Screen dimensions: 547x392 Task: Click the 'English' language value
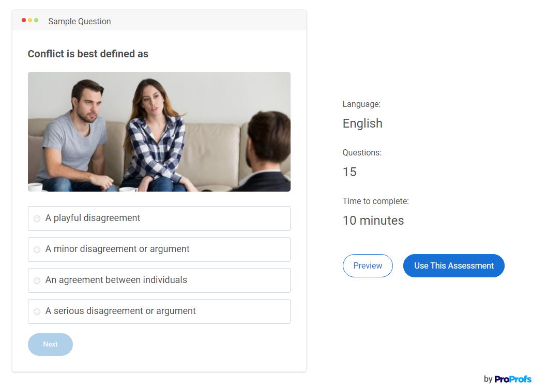tap(362, 123)
